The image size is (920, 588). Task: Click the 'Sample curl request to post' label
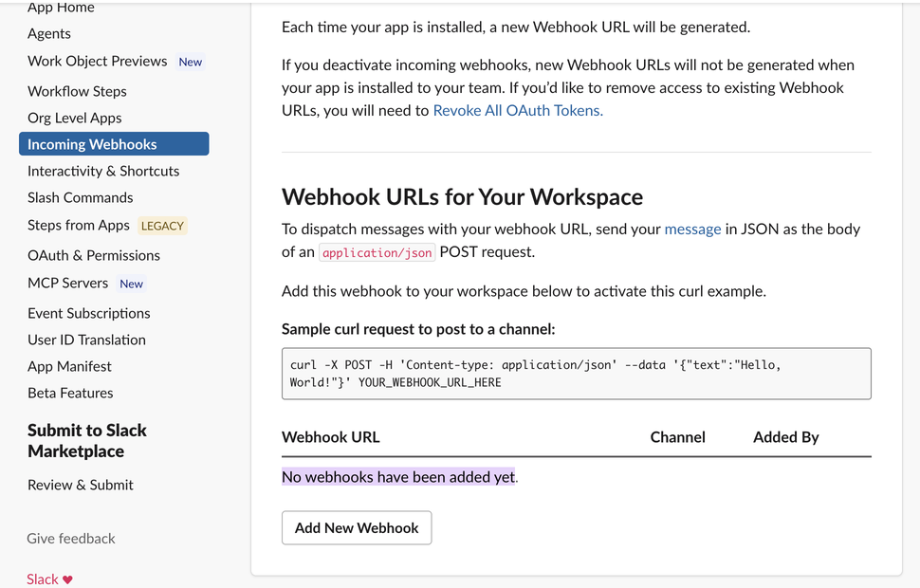[x=418, y=329]
